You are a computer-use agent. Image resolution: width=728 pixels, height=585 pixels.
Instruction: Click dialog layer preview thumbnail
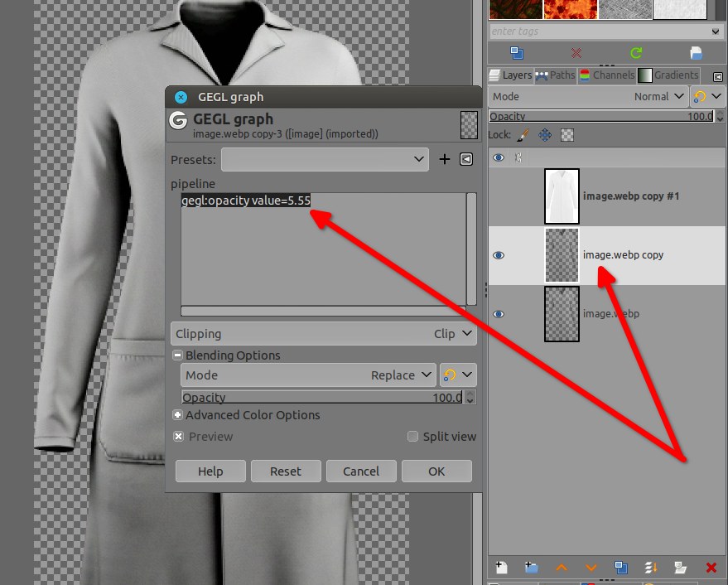point(469,125)
